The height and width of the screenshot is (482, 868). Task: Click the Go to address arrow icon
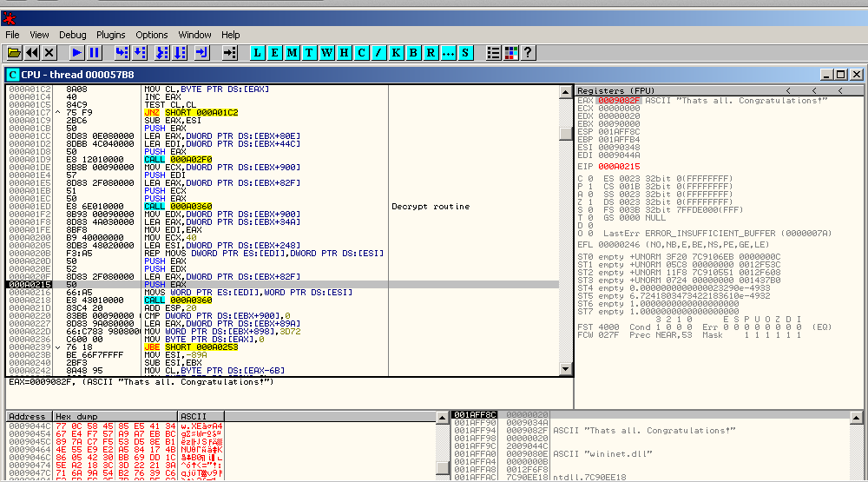(x=229, y=53)
